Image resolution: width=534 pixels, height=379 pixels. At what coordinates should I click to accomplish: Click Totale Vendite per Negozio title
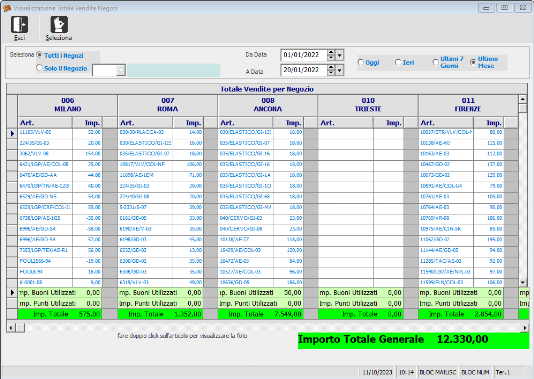(267, 89)
